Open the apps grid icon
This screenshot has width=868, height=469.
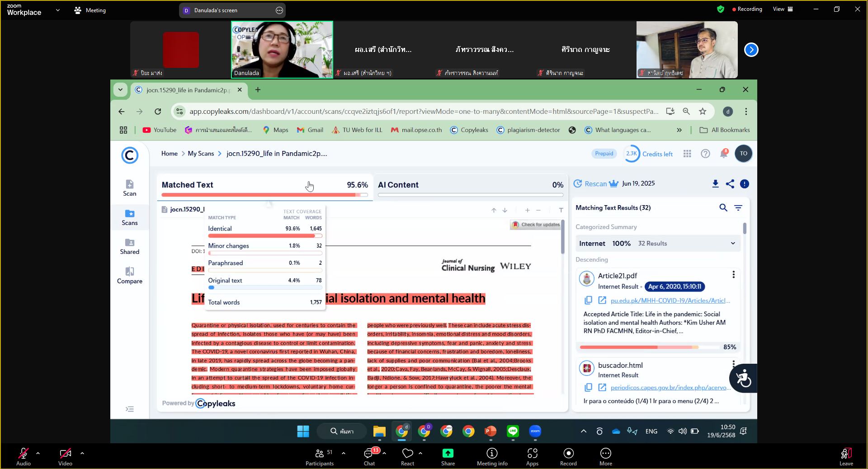click(x=687, y=154)
